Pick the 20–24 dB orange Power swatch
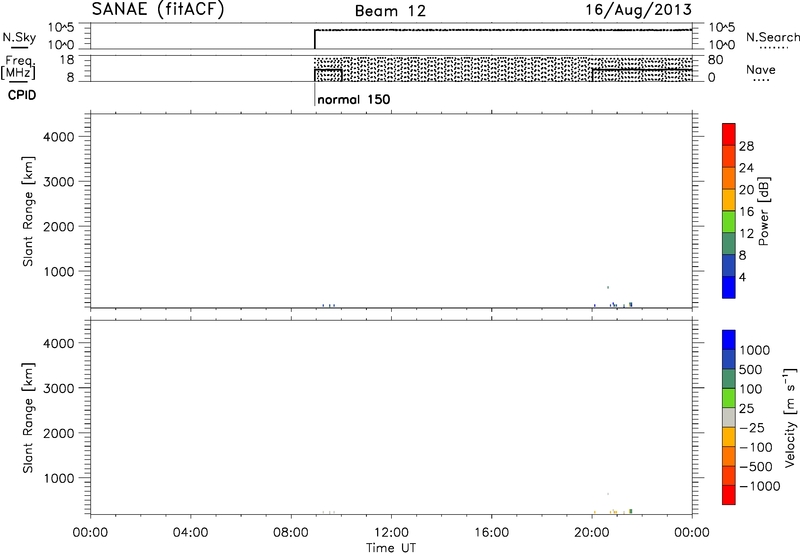Viewport: 800px width, 554px height. tap(729, 178)
